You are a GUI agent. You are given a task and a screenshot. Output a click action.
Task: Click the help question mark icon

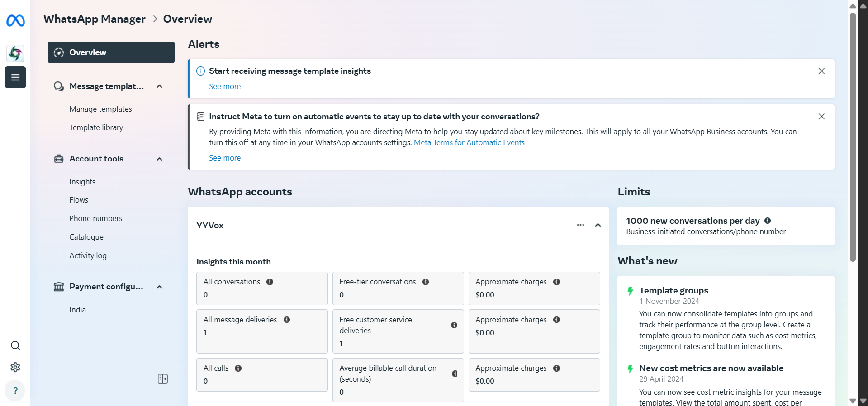15,391
